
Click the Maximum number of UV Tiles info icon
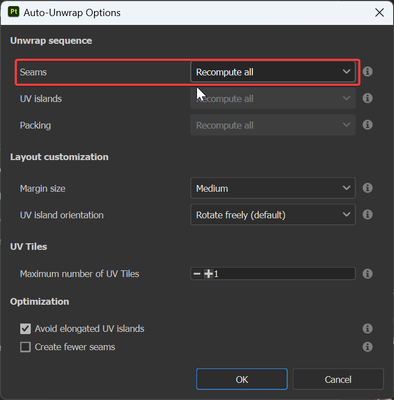[367, 274]
